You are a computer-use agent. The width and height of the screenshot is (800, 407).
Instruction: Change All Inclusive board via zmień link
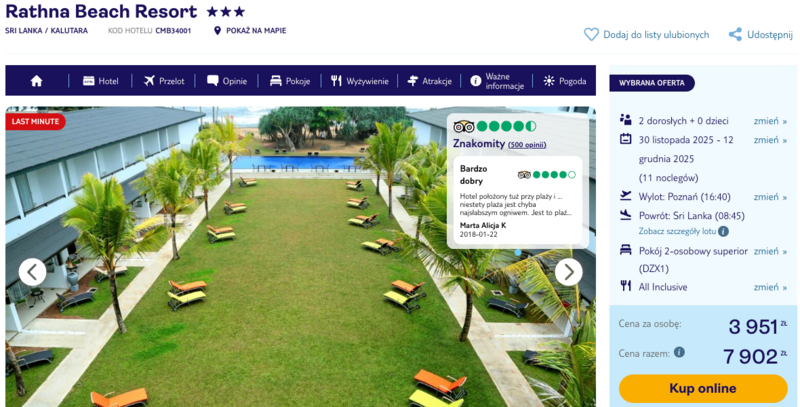pyautogui.click(x=770, y=287)
